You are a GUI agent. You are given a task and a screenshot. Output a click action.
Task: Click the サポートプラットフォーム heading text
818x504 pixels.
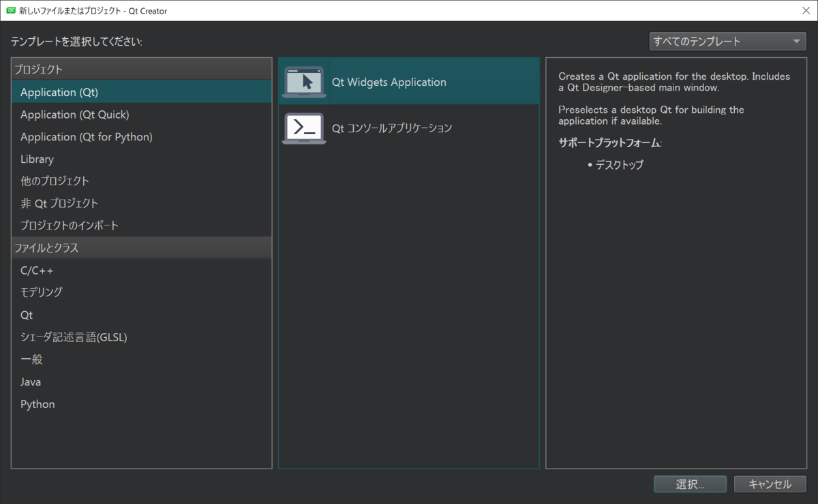point(610,143)
